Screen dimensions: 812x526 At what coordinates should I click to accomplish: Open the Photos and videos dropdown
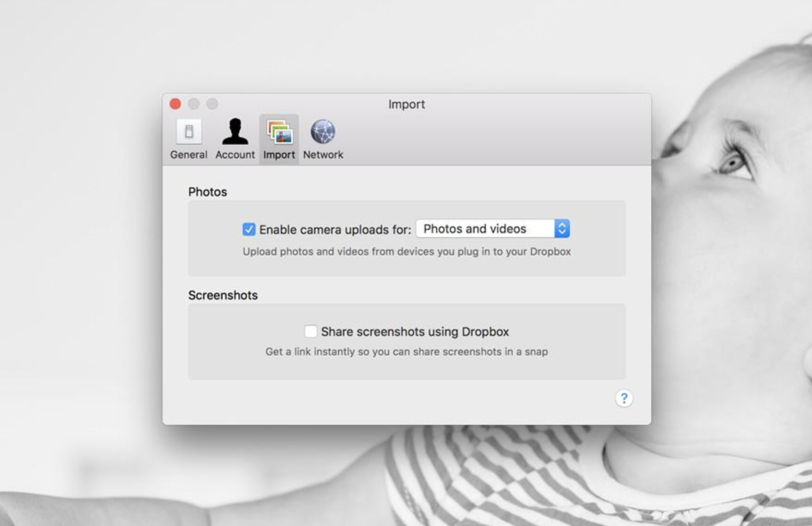click(493, 229)
